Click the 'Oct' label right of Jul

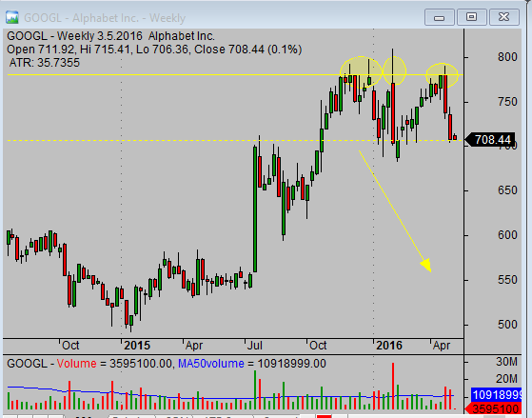tap(318, 346)
